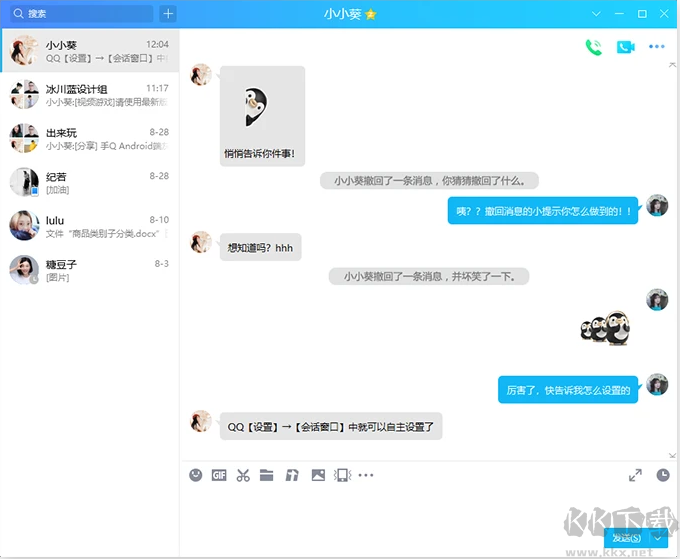Image resolution: width=680 pixels, height=559 pixels.
Task: Maximize the QQ chat window
Action: (642, 14)
